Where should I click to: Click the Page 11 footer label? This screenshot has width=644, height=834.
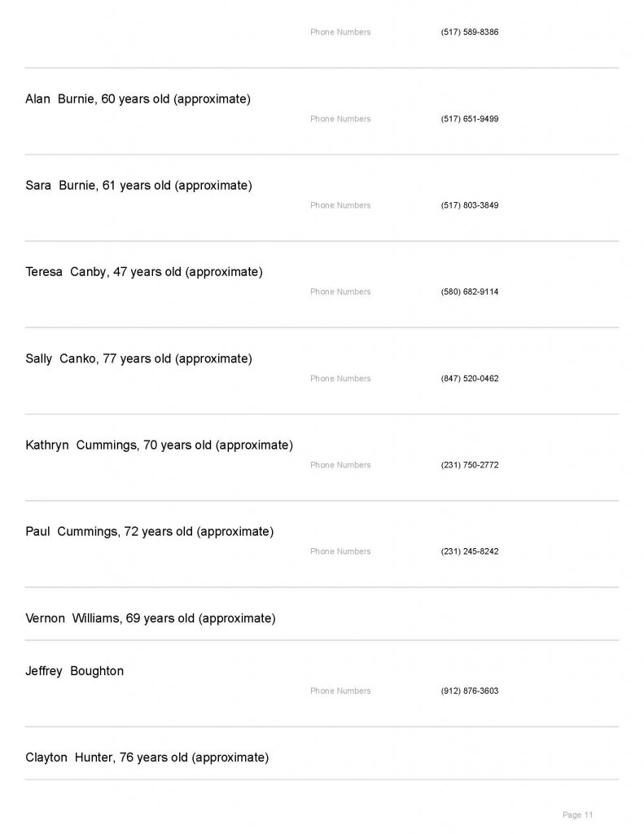pos(578,814)
